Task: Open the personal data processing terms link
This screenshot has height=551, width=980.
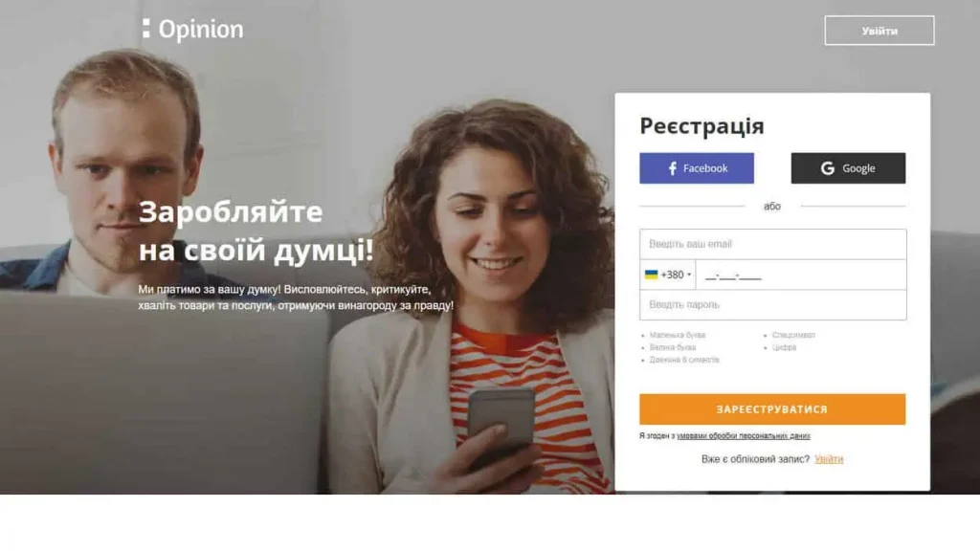Action: 743,436
